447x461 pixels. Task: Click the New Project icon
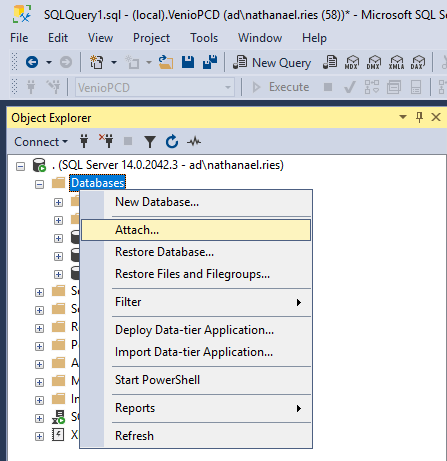coord(96,62)
